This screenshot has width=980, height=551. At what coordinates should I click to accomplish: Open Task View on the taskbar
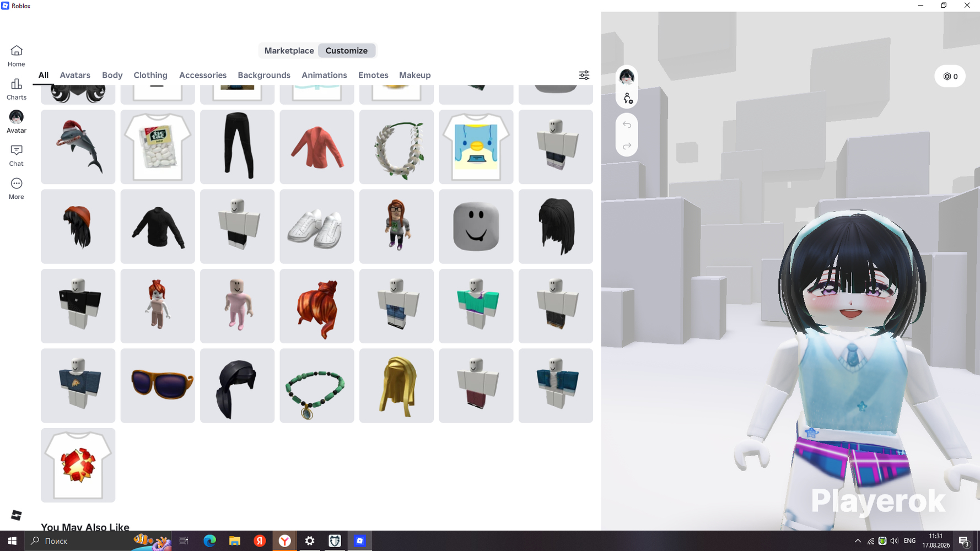[184, 541]
